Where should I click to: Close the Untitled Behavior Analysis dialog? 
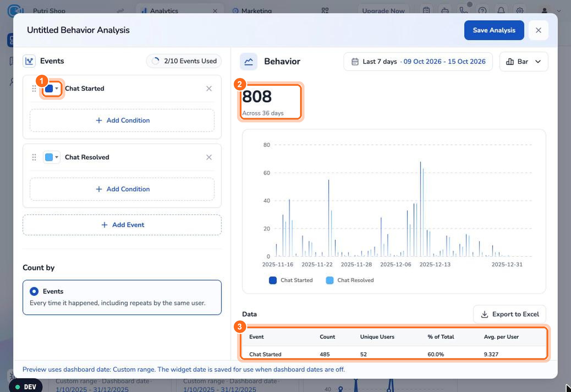pos(538,30)
